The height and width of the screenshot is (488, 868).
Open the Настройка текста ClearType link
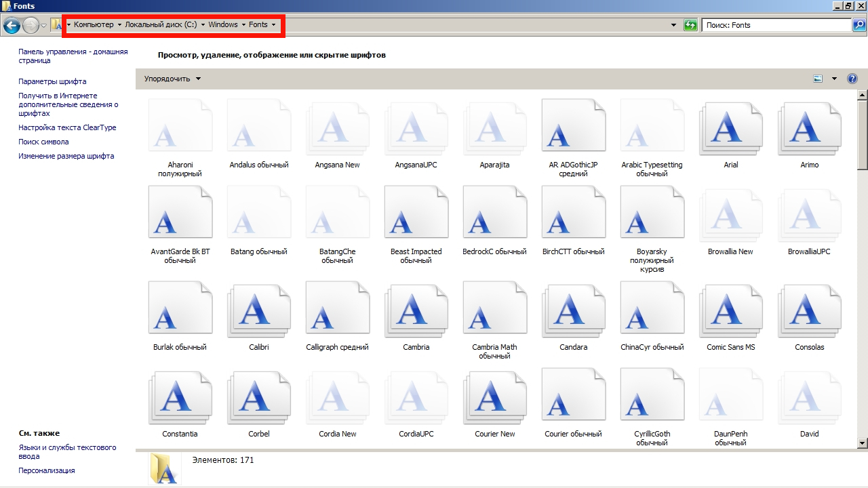click(x=67, y=127)
